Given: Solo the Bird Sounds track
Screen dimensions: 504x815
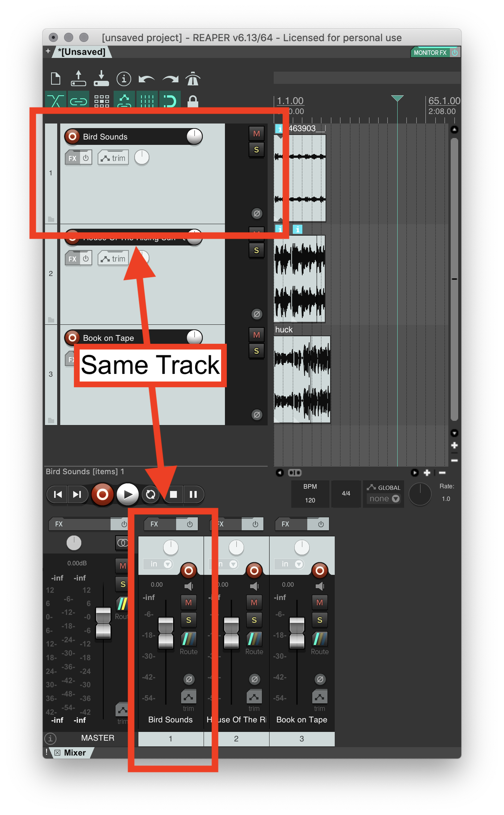Looking at the screenshot, I should click(x=257, y=150).
